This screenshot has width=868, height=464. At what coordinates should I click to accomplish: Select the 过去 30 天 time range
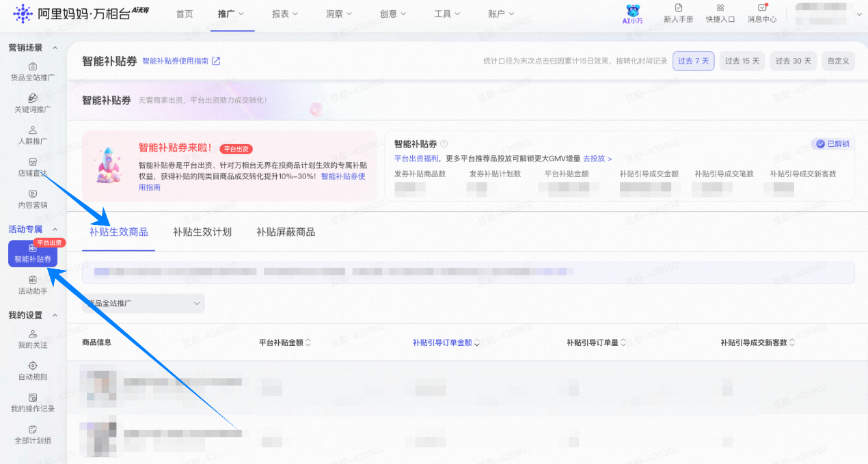coord(794,61)
